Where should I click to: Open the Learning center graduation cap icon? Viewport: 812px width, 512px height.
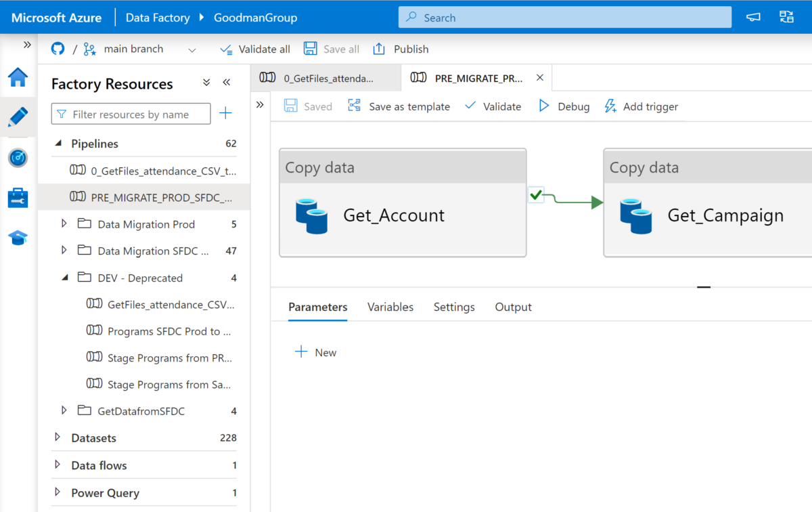coord(18,238)
